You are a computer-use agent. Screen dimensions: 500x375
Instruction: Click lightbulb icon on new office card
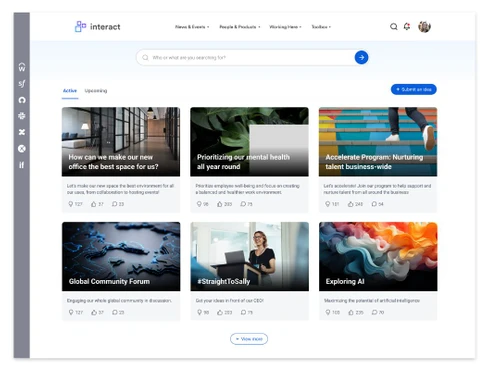[x=71, y=204]
